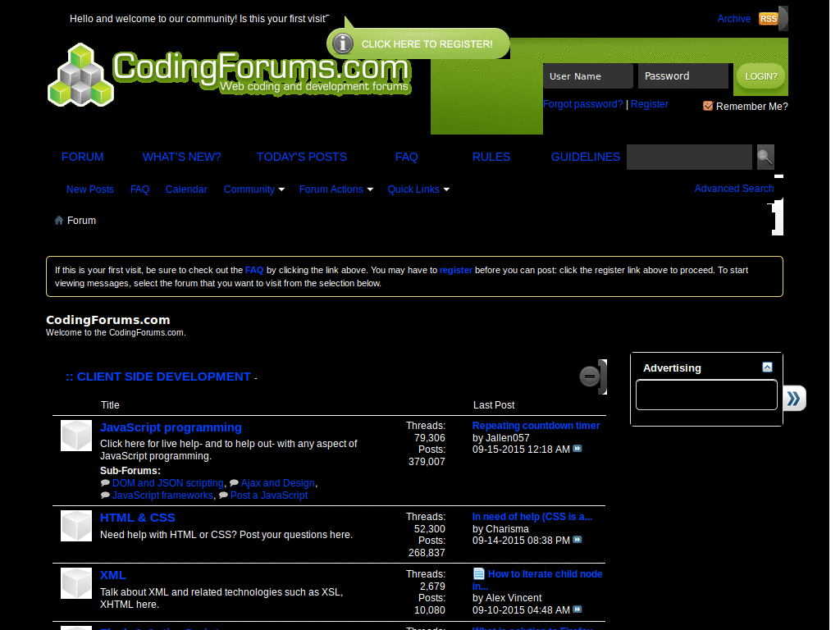Click speech bubble icon before DOM and JSON scripting
The height and width of the screenshot is (630, 840).
click(105, 482)
